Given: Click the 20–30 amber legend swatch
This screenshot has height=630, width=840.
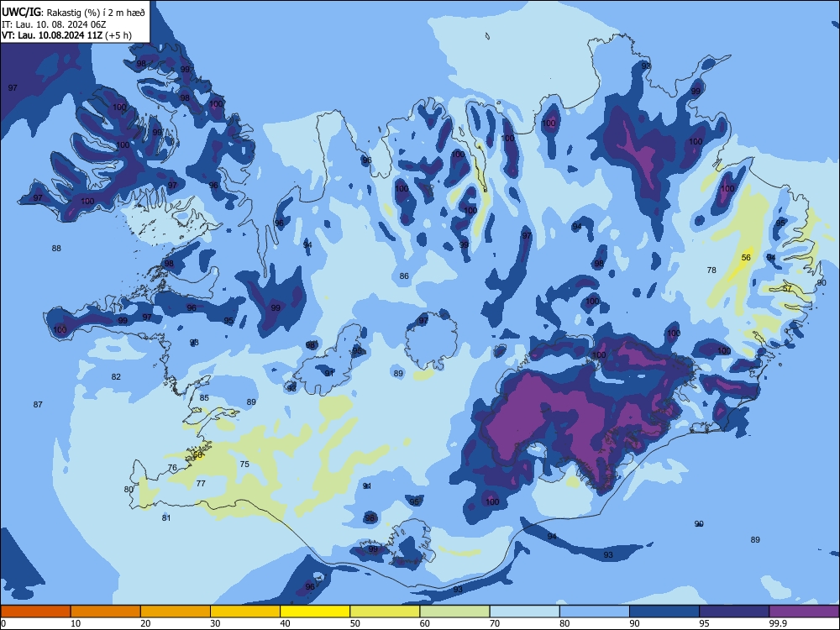Looking at the screenshot, I should 176,612.
